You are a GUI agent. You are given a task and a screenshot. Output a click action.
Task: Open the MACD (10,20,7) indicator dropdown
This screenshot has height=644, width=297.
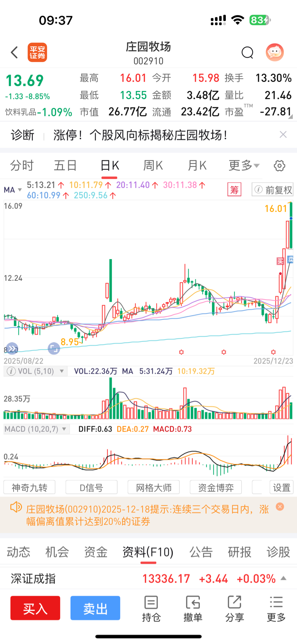coord(36,429)
